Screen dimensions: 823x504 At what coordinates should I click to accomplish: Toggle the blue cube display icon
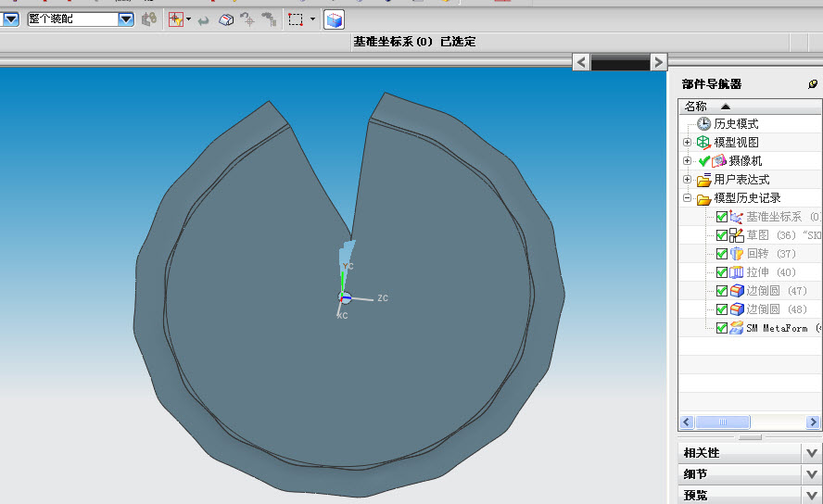coord(334,20)
